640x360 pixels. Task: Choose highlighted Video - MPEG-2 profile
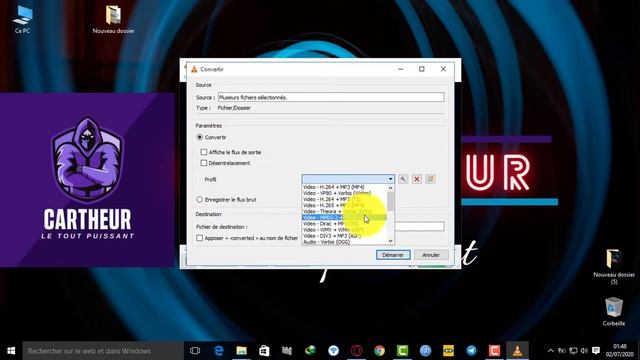[344, 218]
